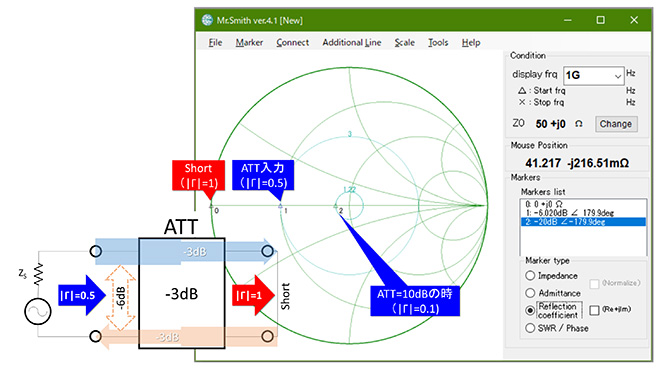This screenshot has width=660, height=371.
Task: Click the red Short callout label
Action: pos(198,175)
